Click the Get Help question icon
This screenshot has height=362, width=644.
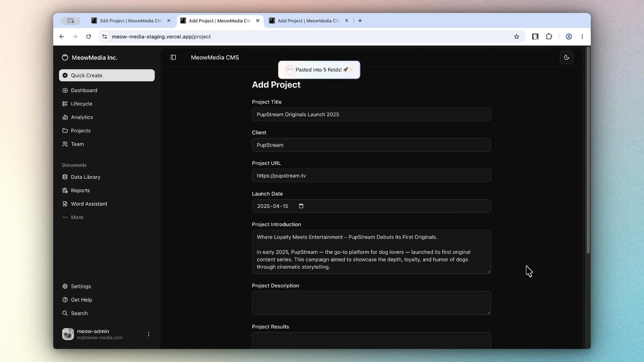(x=65, y=300)
